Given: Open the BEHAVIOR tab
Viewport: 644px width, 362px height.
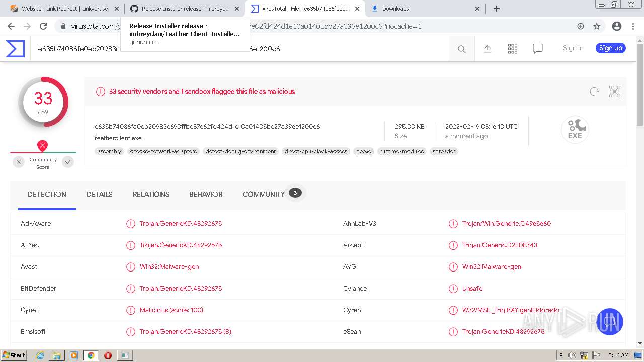Looking at the screenshot, I should [x=206, y=194].
